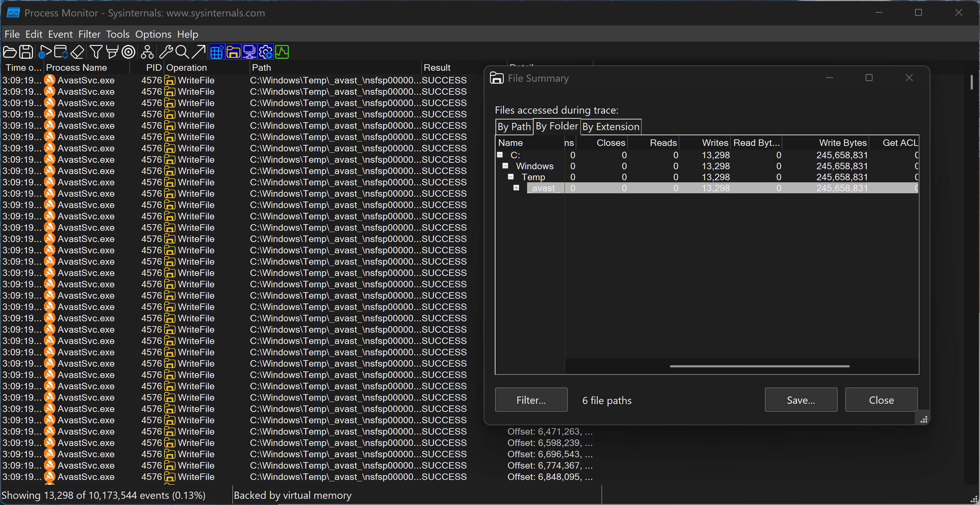
Task: Sort by the Name column in File Summary
Action: (x=529, y=142)
